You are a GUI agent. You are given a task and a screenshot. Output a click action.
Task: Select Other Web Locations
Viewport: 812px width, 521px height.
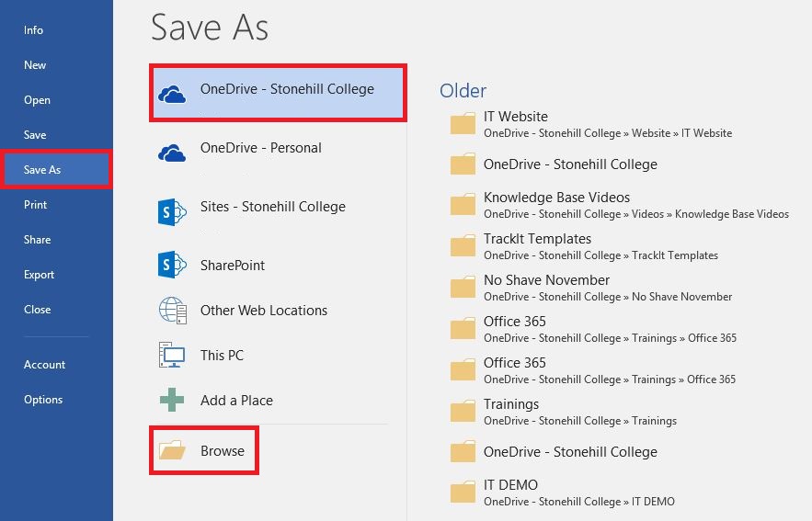point(278,311)
